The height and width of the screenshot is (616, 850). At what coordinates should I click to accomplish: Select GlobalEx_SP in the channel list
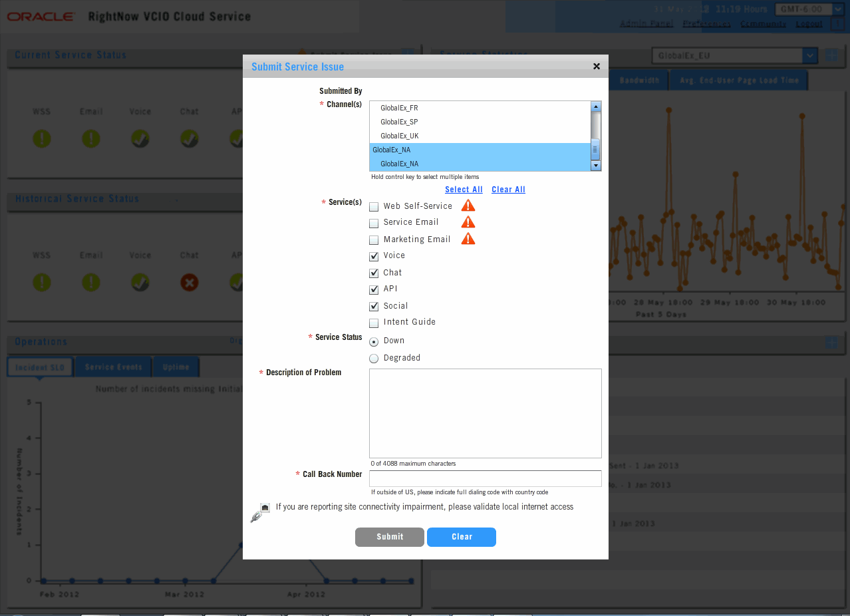(x=480, y=122)
